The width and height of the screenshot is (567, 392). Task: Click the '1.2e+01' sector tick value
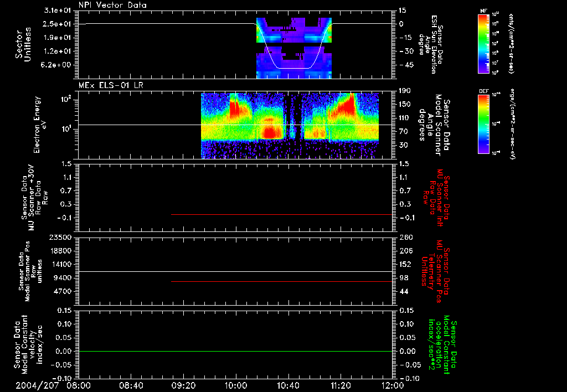[x=58, y=51]
